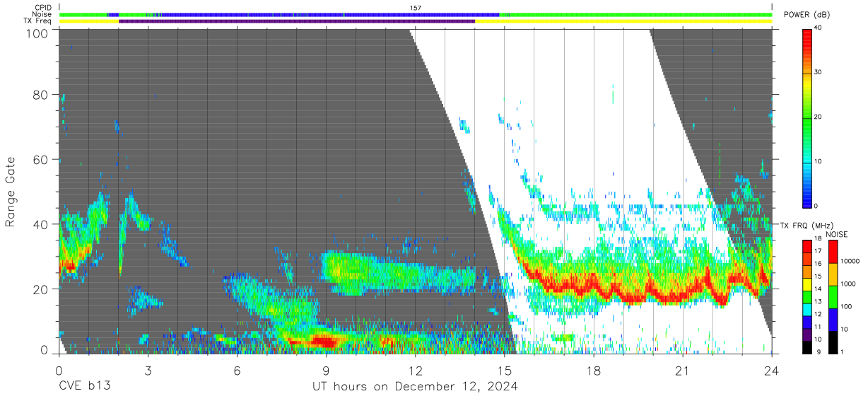Click the x-axis hour tick "18"
This screenshot has height=401, width=868.
click(x=593, y=370)
